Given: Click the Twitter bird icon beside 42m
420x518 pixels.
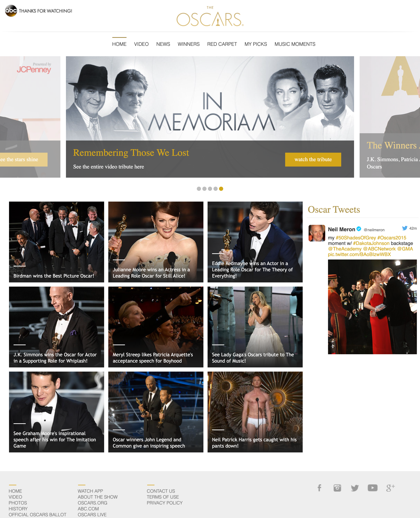Looking at the screenshot, I should pyautogui.click(x=405, y=228).
